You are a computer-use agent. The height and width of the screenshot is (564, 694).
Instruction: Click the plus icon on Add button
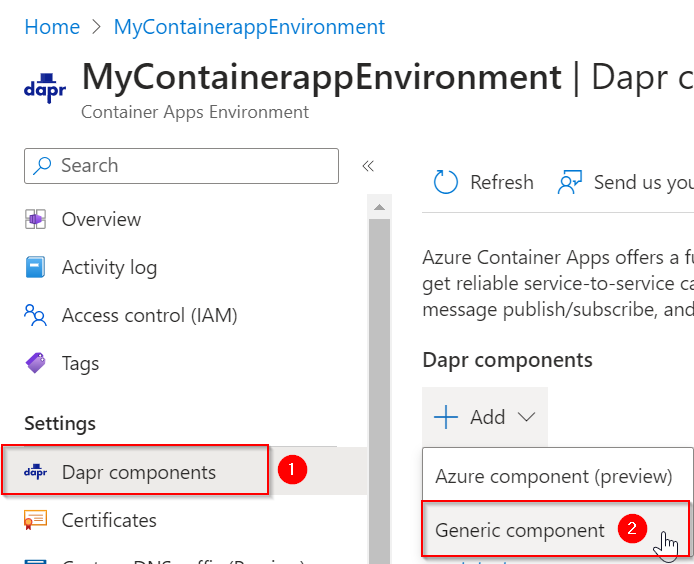click(x=446, y=417)
